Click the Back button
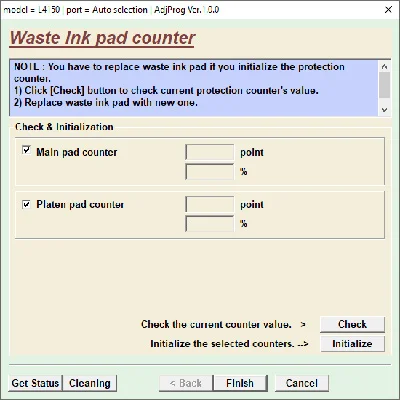Viewport: 400px width, 400px height. coord(186,383)
